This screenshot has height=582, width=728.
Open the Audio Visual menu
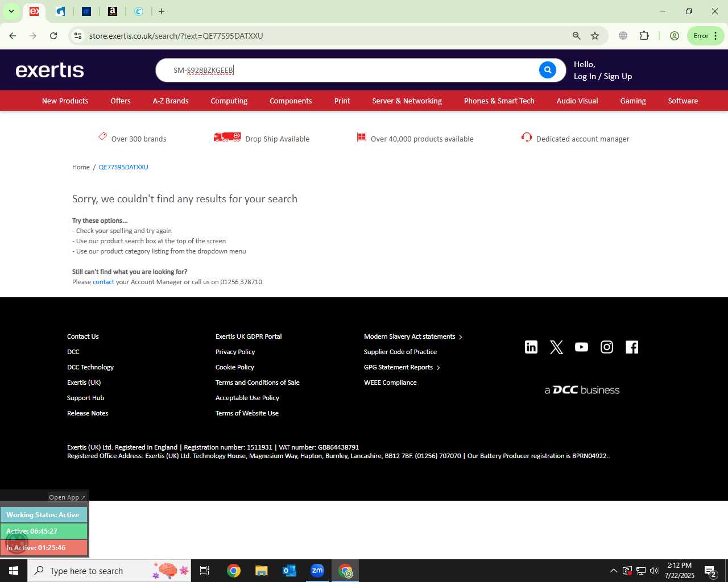coord(577,101)
